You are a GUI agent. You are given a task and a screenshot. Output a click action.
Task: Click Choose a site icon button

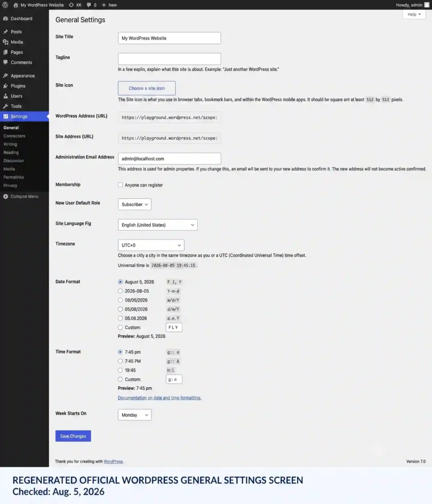(x=147, y=88)
